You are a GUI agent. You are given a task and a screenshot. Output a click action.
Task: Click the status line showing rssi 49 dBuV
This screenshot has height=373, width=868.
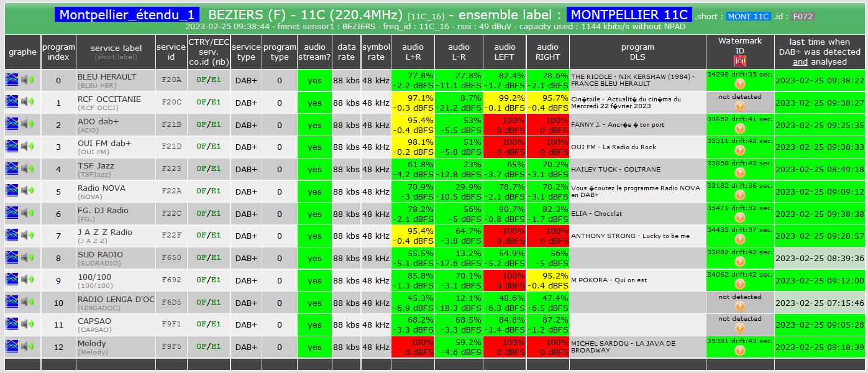coord(435,27)
